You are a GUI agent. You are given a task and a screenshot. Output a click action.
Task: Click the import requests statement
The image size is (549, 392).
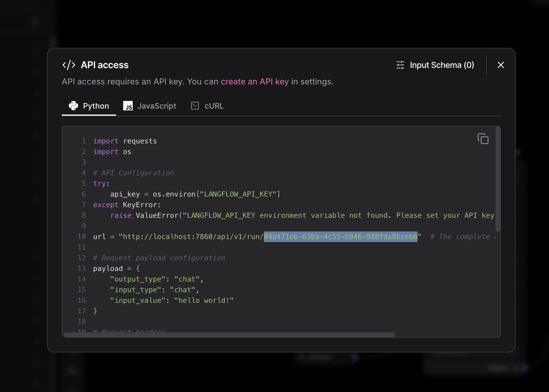(125, 141)
